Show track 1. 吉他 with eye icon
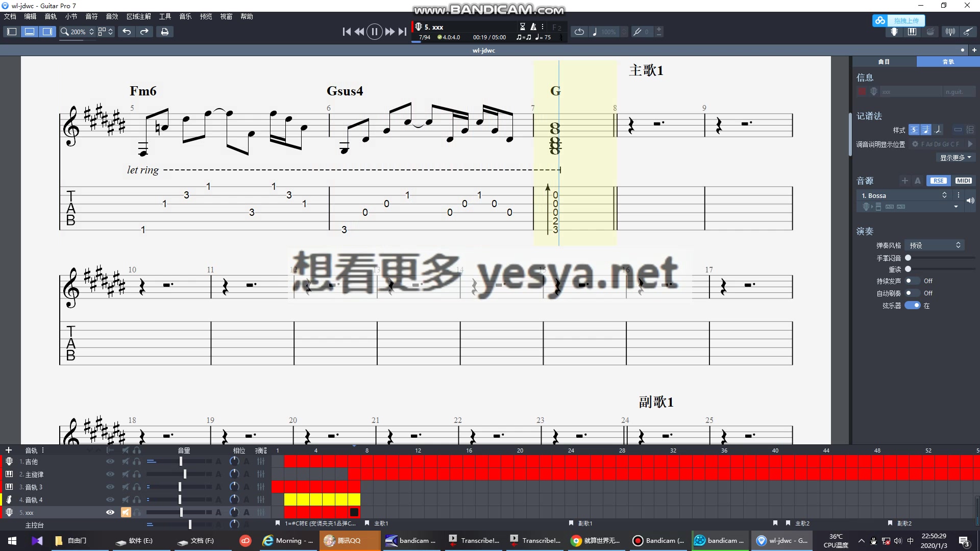The image size is (980, 551). click(110, 461)
